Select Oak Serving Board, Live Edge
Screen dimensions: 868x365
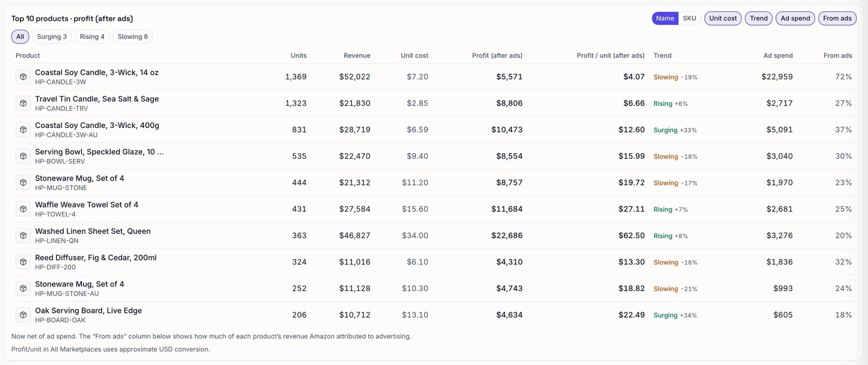pyautogui.click(x=89, y=311)
